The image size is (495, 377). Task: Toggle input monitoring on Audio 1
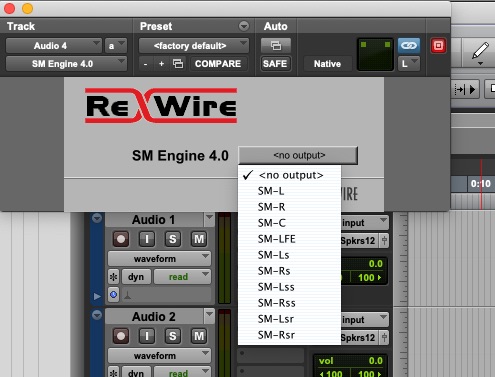(x=147, y=239)
